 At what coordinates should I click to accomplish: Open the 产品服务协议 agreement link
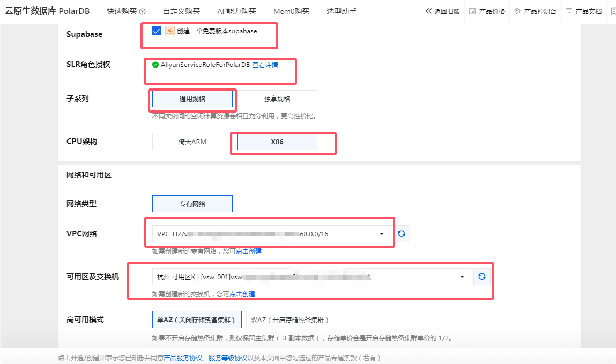point(183,357)
